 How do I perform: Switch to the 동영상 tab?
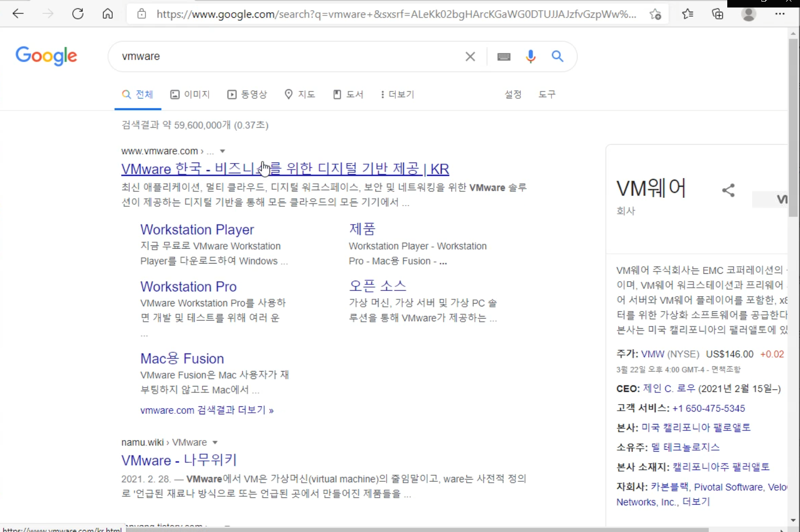click(x=247, y=95)
